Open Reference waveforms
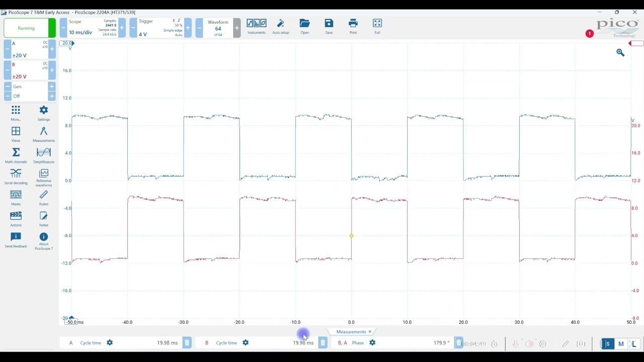This screenshot has width=644, height=362. 44,177
